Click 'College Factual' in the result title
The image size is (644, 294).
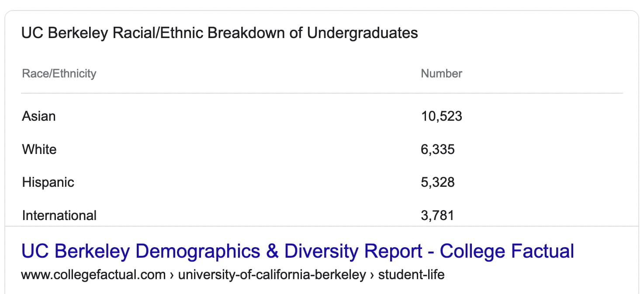pyautogui.click(x=507, y=252)
